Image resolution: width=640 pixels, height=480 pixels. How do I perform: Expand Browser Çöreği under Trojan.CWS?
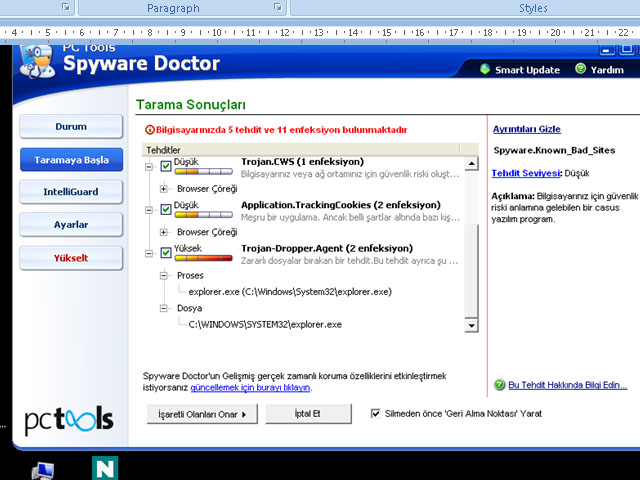[163, 188]
